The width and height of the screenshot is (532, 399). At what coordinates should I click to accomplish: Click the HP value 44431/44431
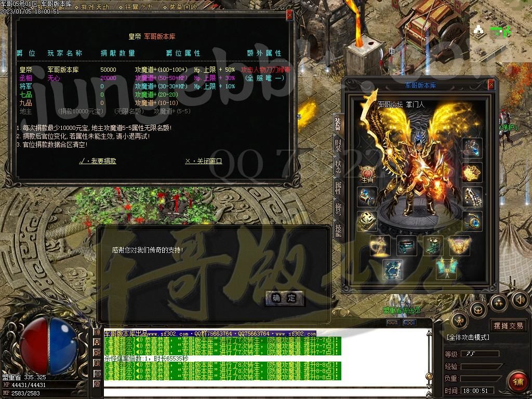(28, 385)
